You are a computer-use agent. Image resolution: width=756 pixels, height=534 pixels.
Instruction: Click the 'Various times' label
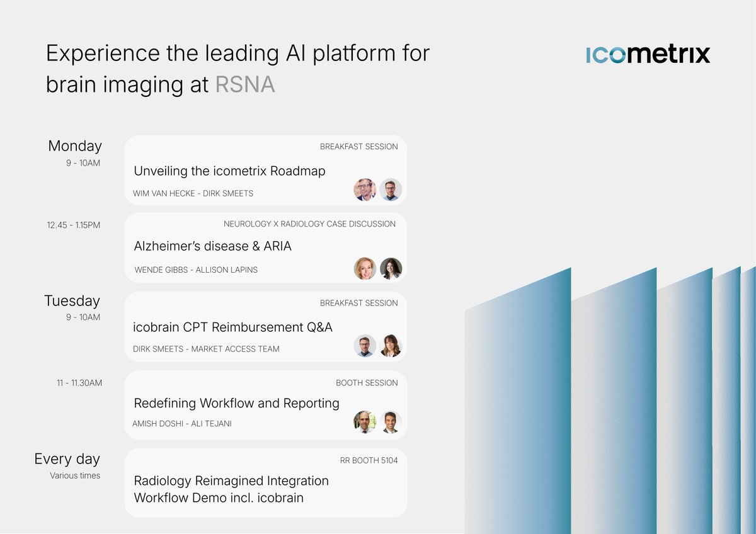(x=75, y=475)
